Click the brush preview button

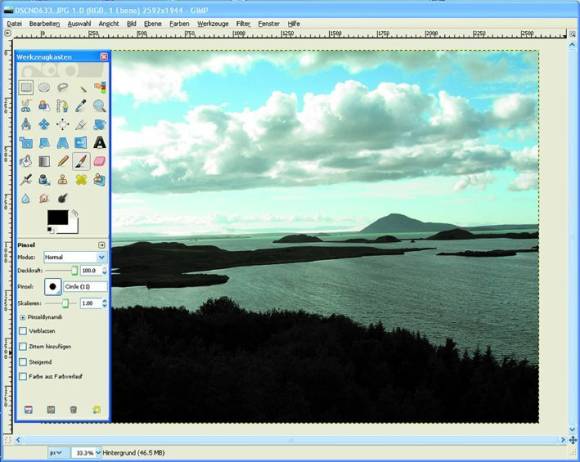pos(53,287)
